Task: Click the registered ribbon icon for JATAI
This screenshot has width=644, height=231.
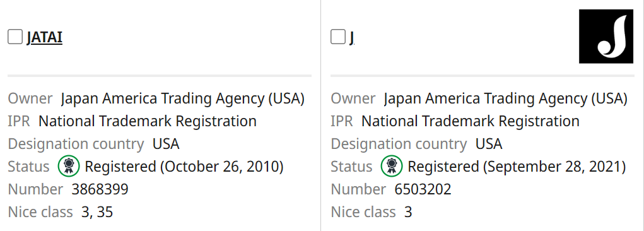Action: [x=69, y=167]
